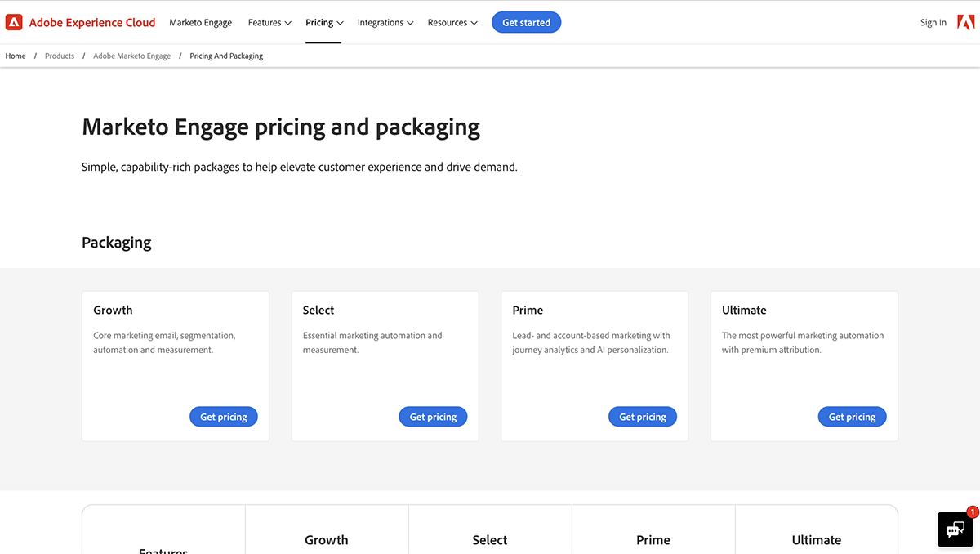Viewport: 980px width, 554px height.
Task: Open the Resources dropdown menu
Action: (452, 23)
